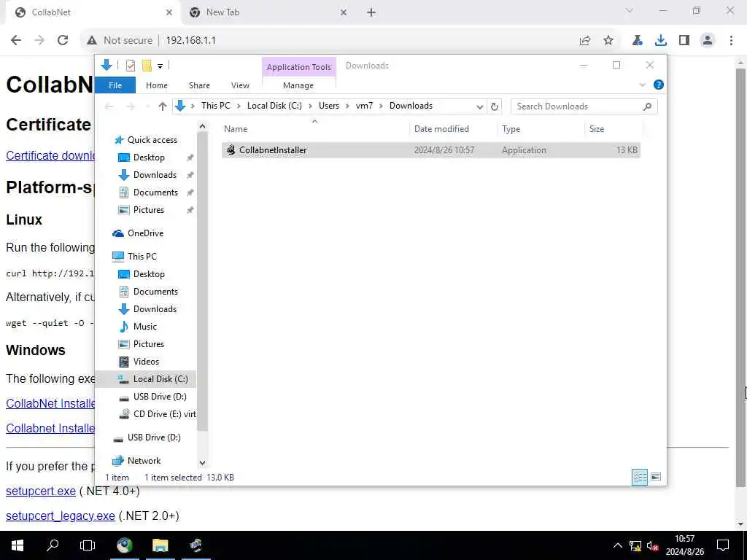This screenshot has height=560, width=747.
Task: Switch to the View ribbon tab
Action: [x=240, y=85]
